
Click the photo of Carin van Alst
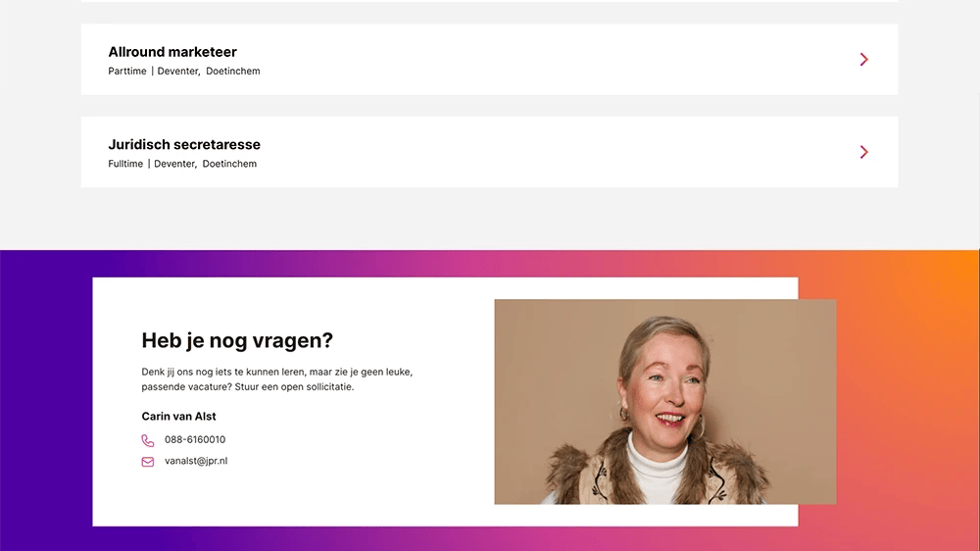(x=665, y=402)
